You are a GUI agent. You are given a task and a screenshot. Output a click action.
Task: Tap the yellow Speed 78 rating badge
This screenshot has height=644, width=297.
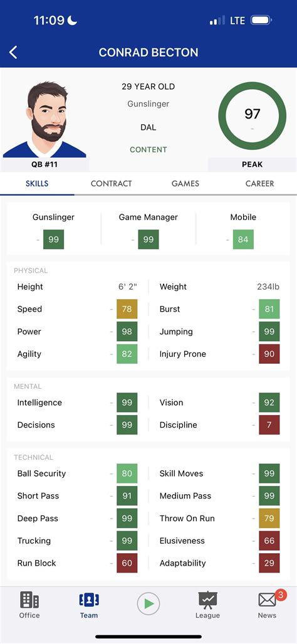(127, 309)
